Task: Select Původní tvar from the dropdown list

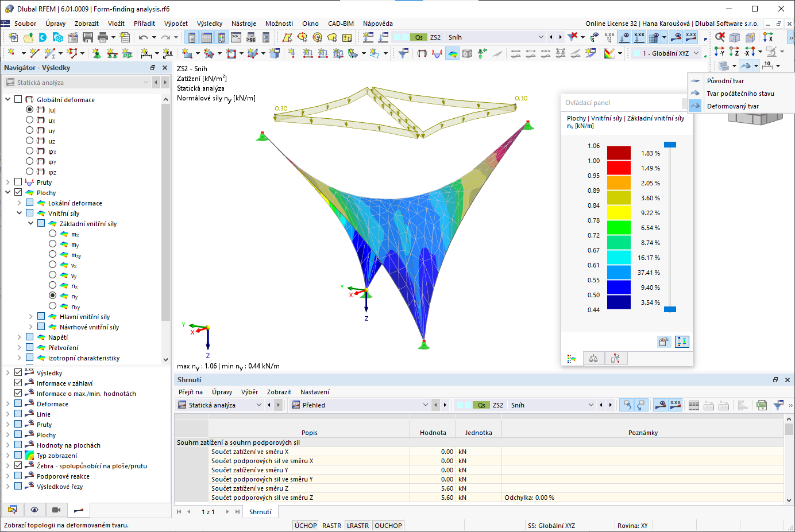Action: click(725, 81)
